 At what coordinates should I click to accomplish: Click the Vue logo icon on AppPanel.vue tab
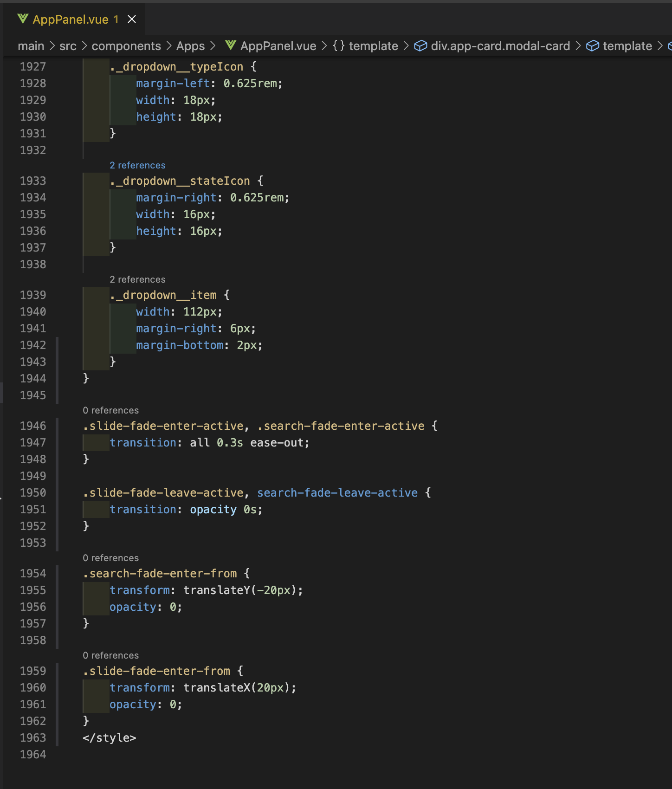click(23, 19)
